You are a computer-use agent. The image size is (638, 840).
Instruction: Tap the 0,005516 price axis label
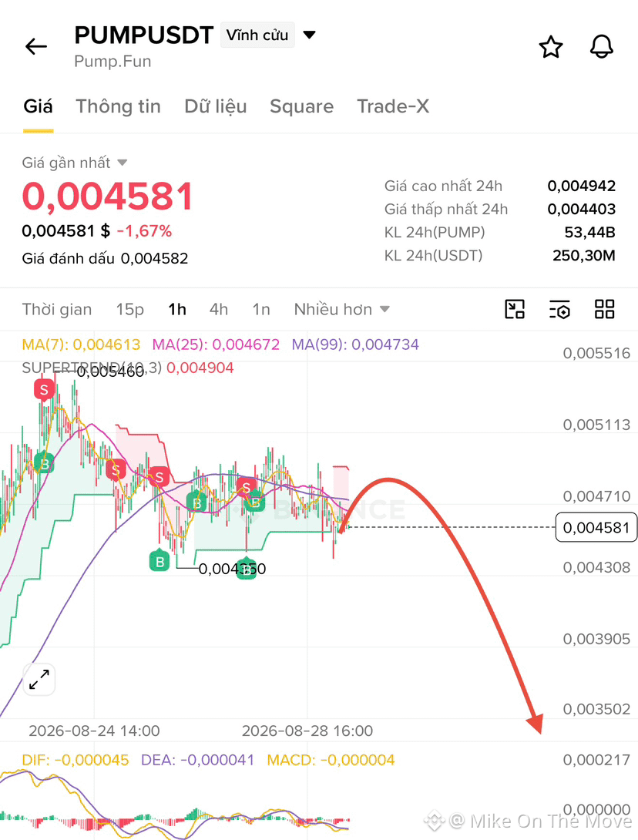(x=596, y=353)
